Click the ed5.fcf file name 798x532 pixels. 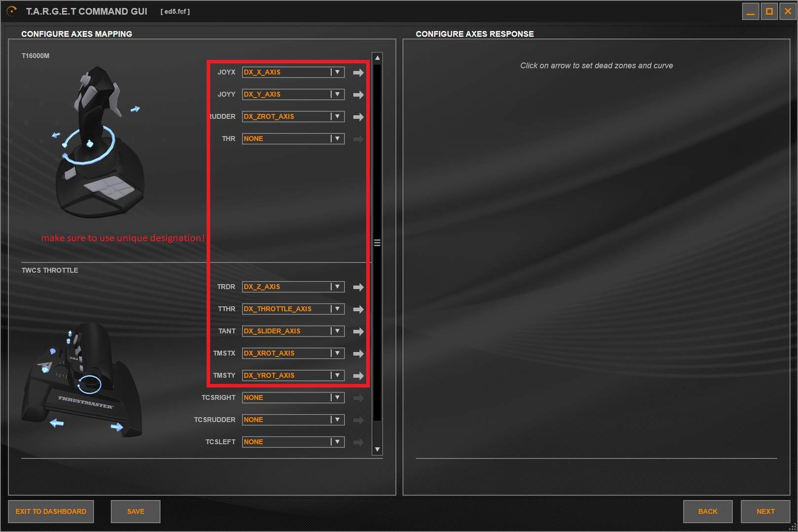[175, 11]
